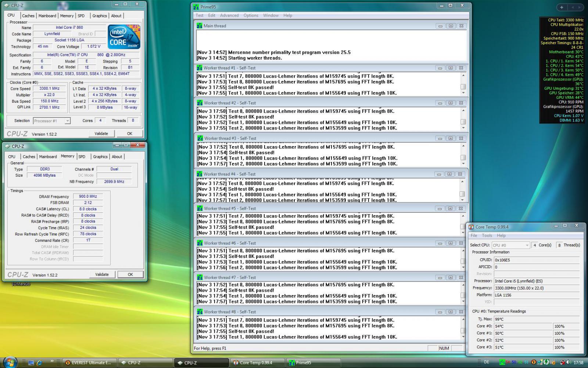Click Validate in CPU-Z timings window
Viewport: 588px width, 368px height.
coord(102,275)
